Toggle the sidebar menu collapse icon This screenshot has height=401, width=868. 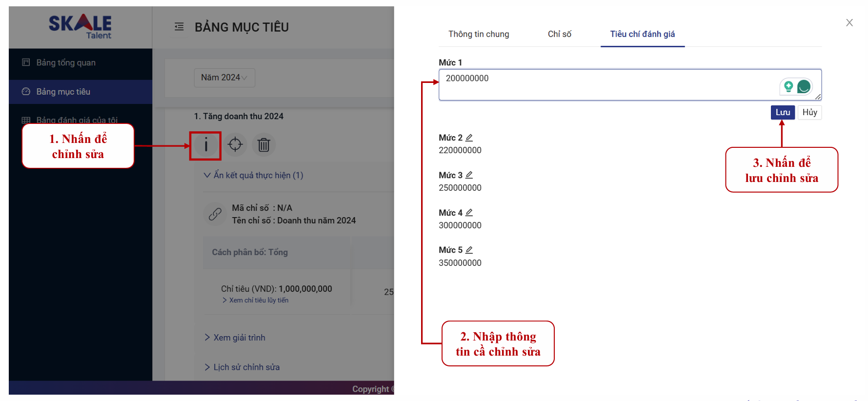coord(179,27)
